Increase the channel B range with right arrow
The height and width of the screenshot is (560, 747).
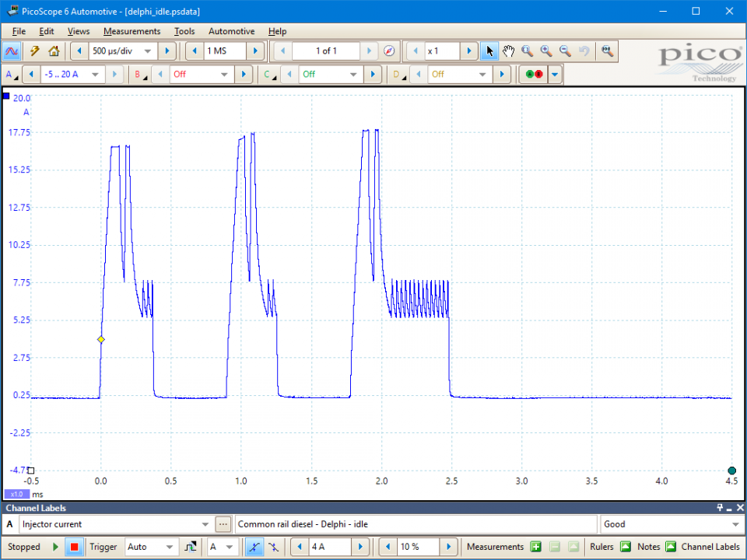pyautogui.click(x=244, y=75)
